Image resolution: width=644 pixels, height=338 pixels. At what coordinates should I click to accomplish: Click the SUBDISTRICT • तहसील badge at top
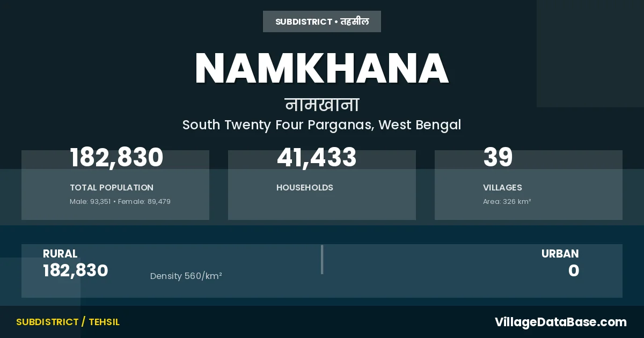click(322, 21)
